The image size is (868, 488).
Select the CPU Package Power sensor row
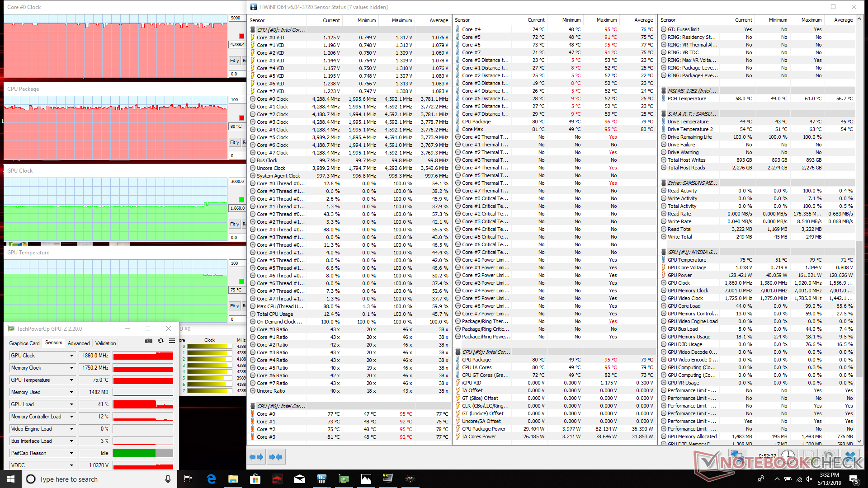click(555, 429)
